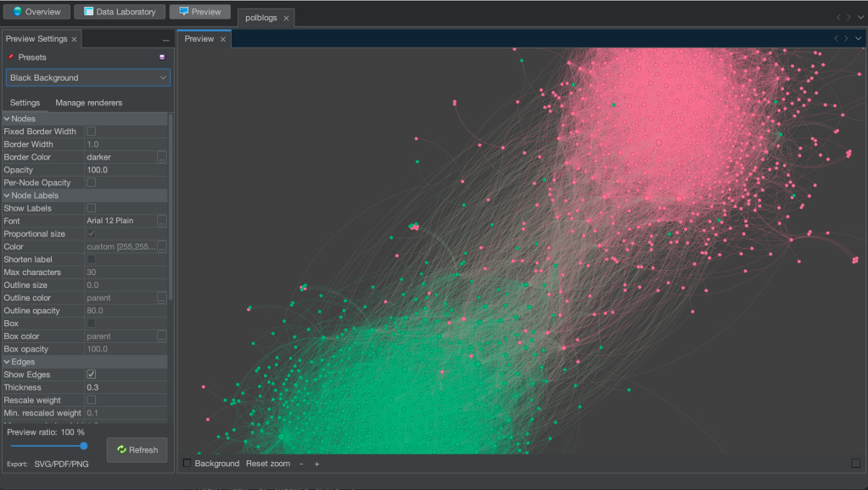Click the edge Thickness value 0.3
Image resolution: width=868 pixels, height=490 pixels.
126,387
